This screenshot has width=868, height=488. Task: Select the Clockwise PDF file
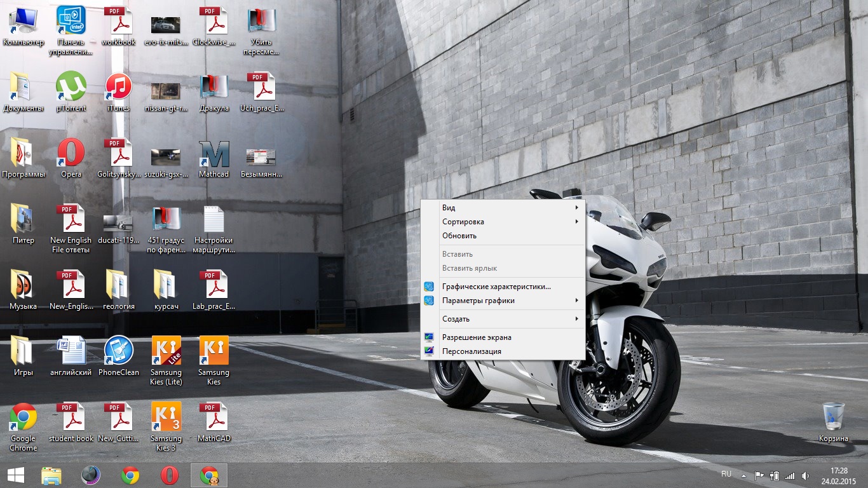(x=214, y=27)
